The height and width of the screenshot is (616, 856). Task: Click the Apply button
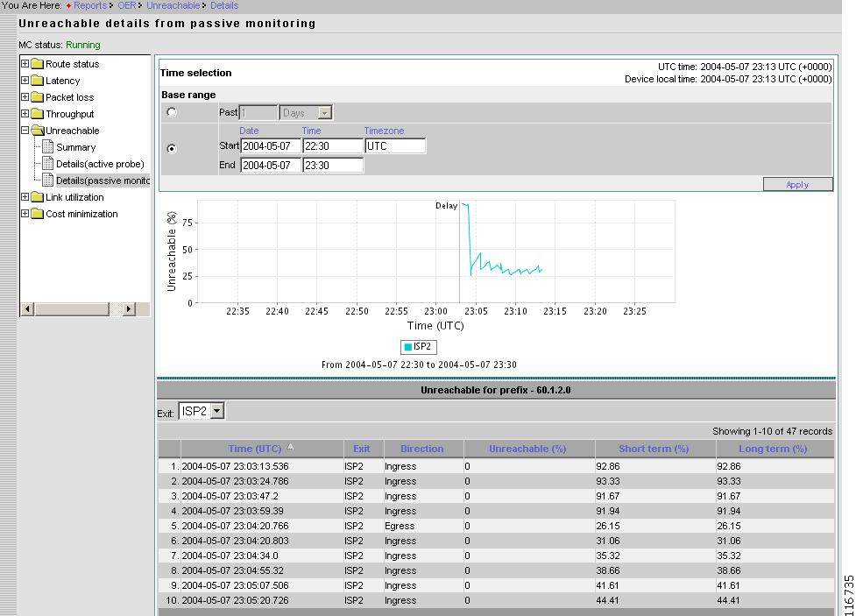tap(797, 184)
